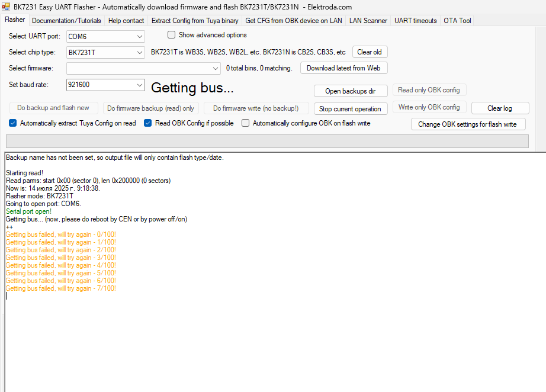The height and width of the screenshot is (392, 546).
Task: Click 'Starting read!' log line
Action: [24, 173]
